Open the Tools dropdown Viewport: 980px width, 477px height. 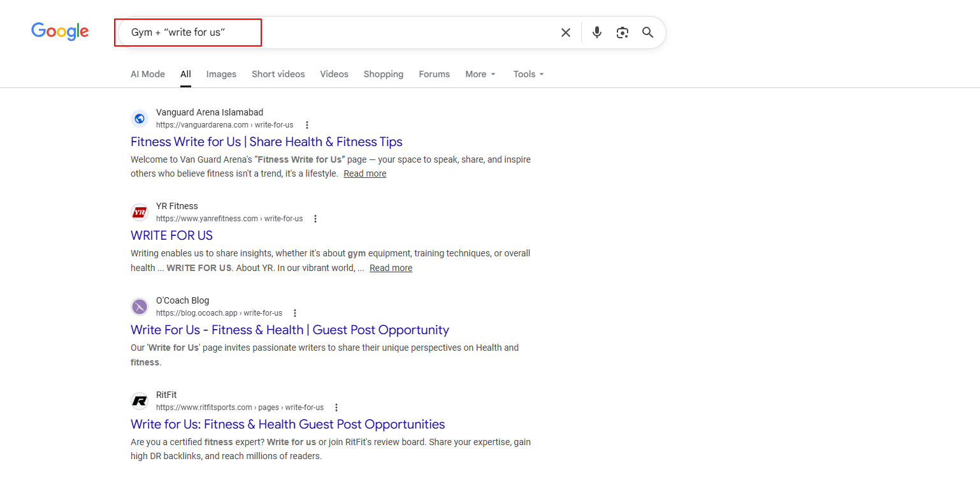pyautogui.click(x=528, y=74)
